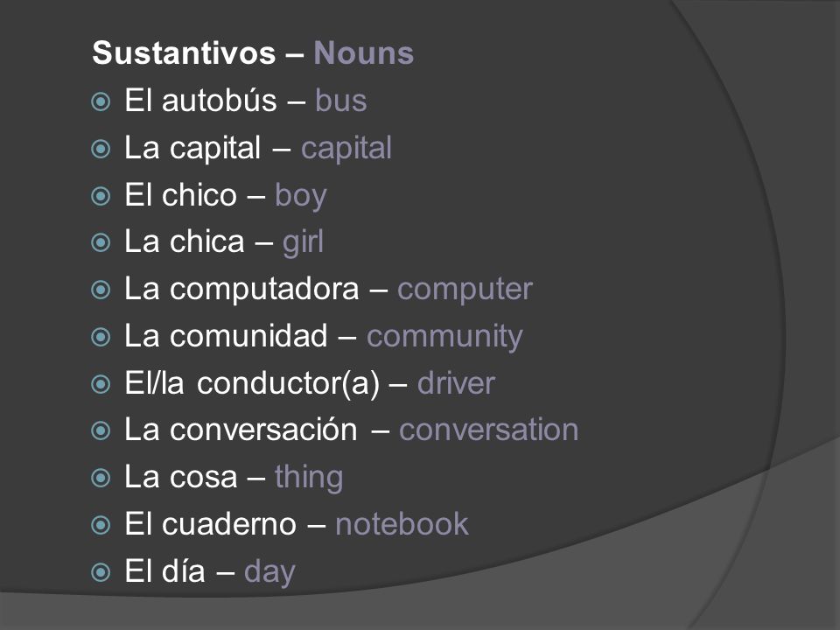Click the bullet marker beside La chica
840x630 pixels.
tap(101, 242)
